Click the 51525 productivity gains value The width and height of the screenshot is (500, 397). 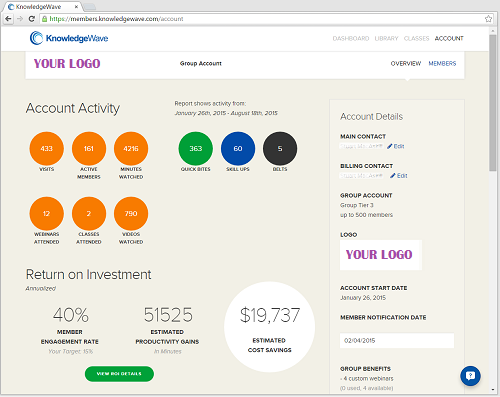[168, 315]
